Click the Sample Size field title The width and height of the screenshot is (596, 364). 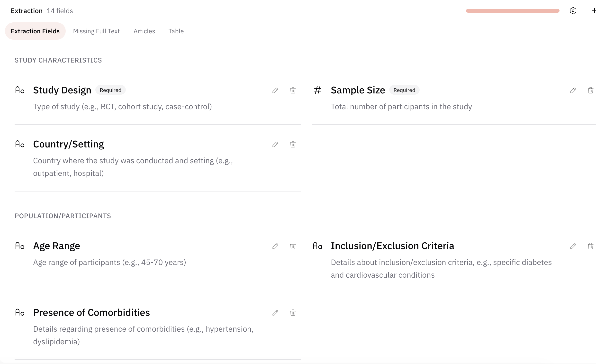pos(358,90)
